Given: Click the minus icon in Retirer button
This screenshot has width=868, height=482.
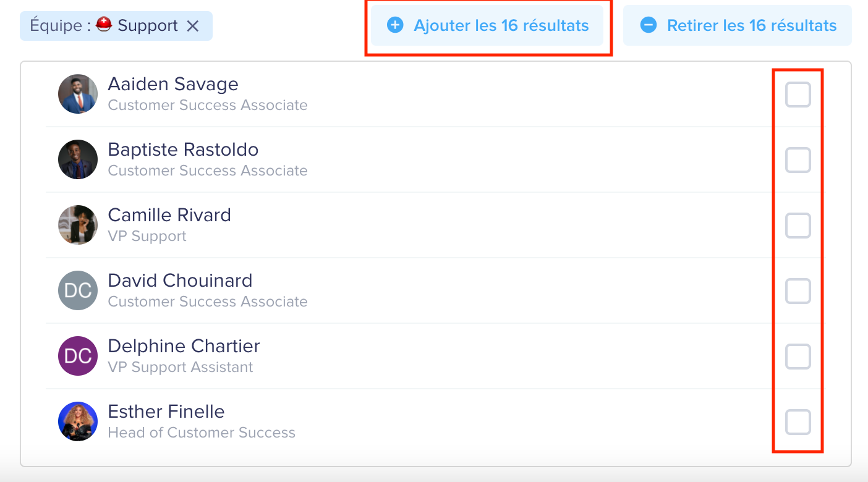Looking at the screenshot, I should click(649, 25).
